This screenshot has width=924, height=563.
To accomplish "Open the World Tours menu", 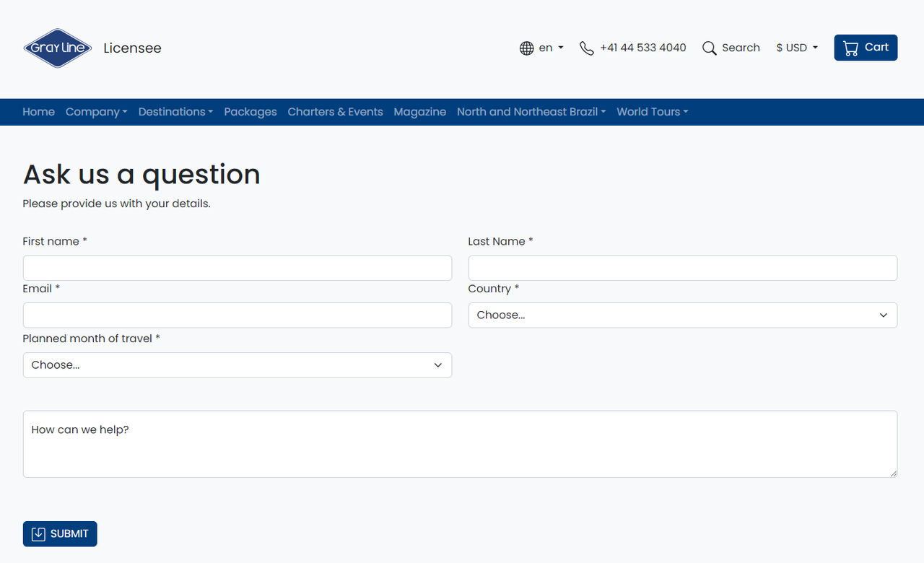I will click(x=652, y=112).
